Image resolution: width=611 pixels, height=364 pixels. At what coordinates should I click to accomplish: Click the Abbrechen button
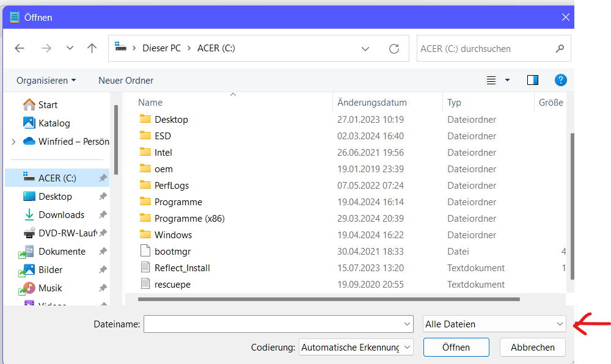coord(532,348)
